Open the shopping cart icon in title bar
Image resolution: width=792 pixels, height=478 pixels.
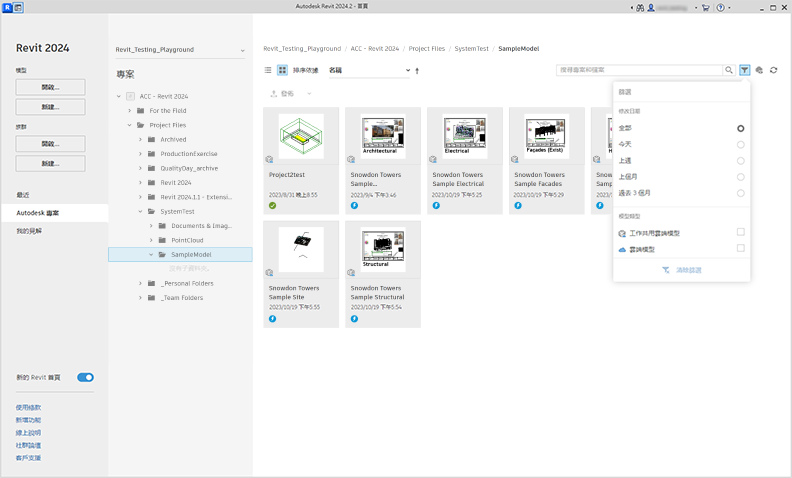(x=706, y=8)
